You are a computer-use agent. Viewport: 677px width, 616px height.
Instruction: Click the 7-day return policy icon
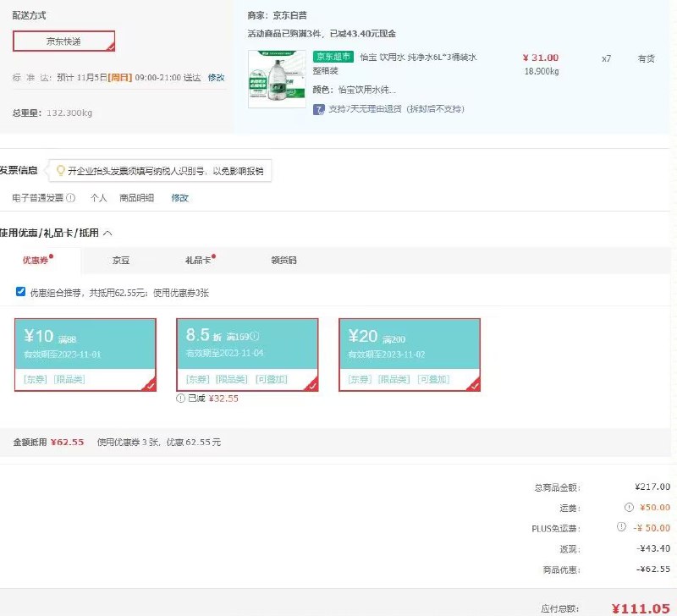point(319,109)
